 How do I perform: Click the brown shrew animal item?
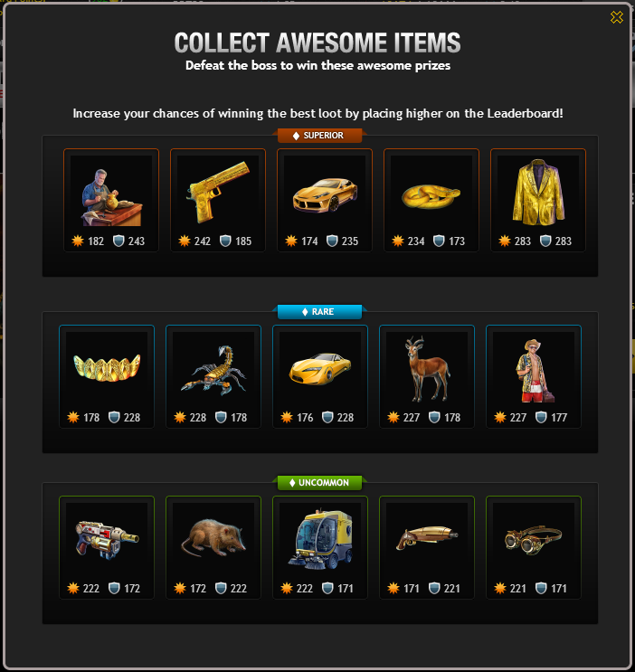pyautogui.click(x=213, y=547)
